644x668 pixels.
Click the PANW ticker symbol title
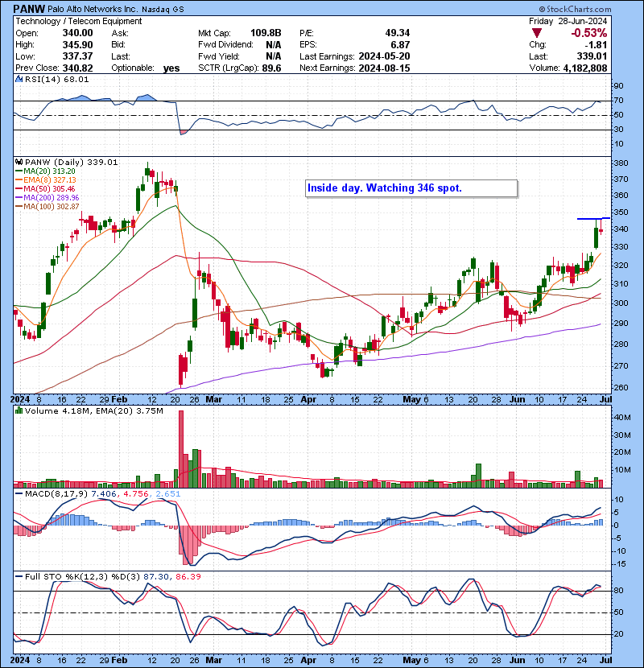point(30,9)
